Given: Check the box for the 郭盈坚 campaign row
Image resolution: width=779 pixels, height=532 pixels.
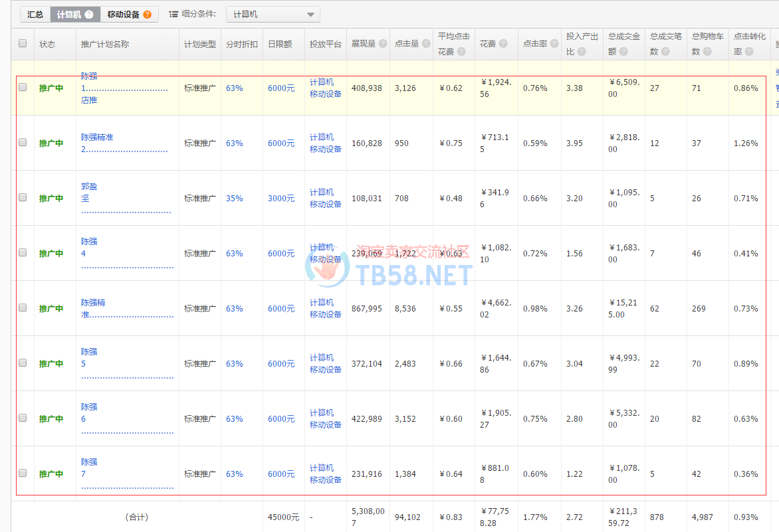Looking at the screenshot, I should (23, 198).
